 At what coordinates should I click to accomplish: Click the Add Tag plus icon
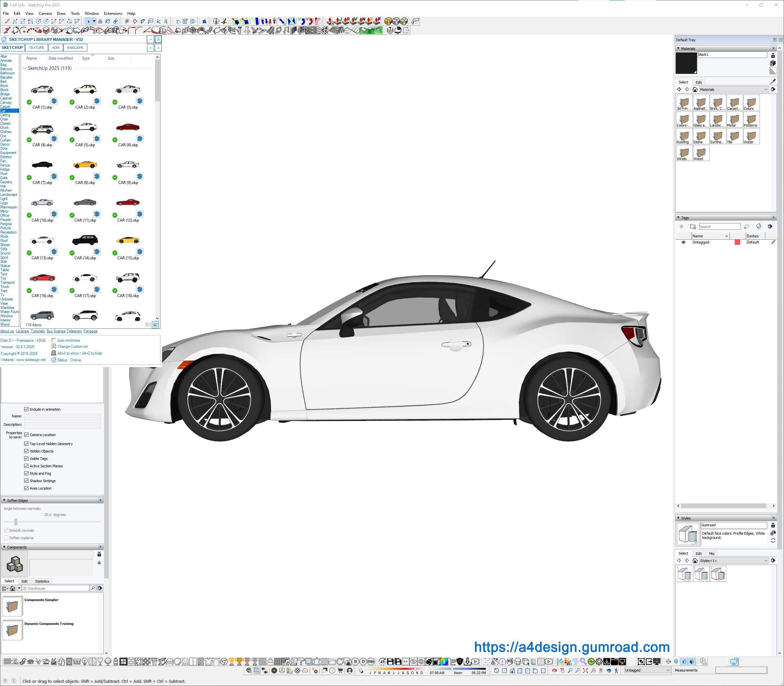pyautogui.click(x=681, y=227)
